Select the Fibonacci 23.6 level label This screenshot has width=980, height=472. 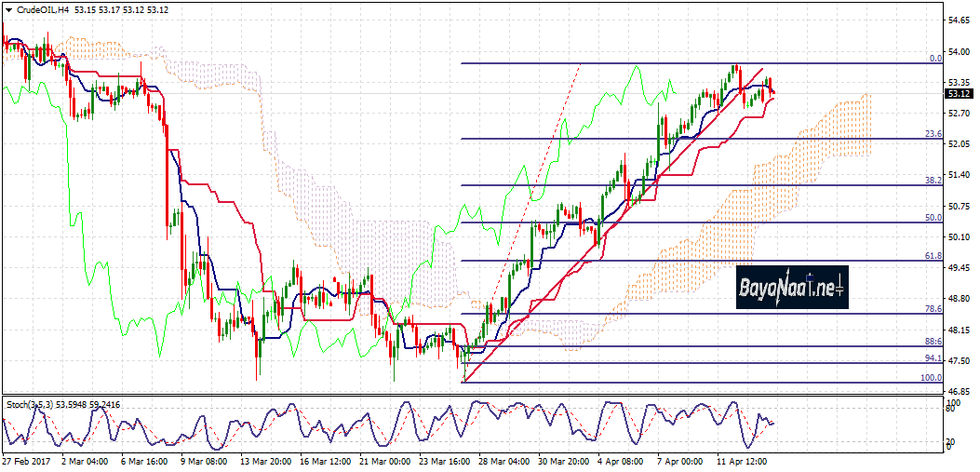[933, 134]
